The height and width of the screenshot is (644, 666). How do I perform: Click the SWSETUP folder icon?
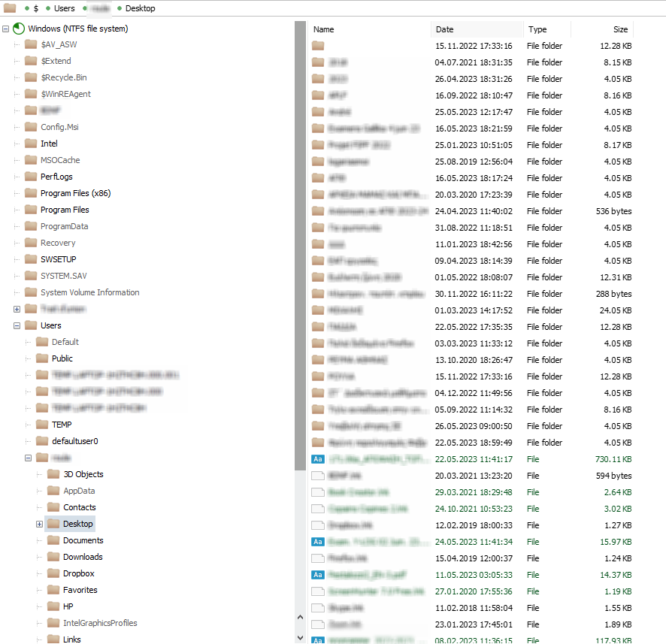pyautogui.click(x=31, y=259)
